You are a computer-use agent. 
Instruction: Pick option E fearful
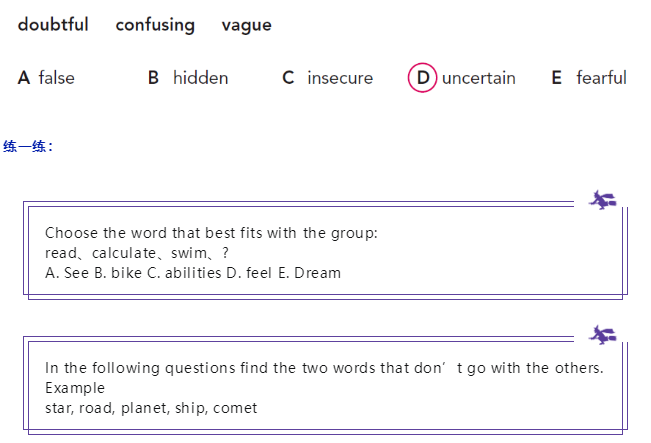point(589,78)
